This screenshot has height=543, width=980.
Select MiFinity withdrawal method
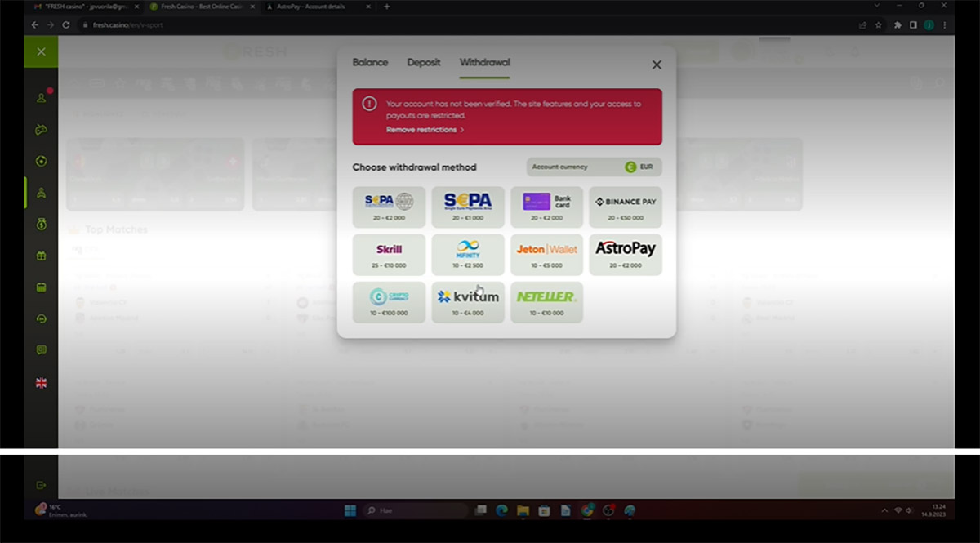click(468, 255)
